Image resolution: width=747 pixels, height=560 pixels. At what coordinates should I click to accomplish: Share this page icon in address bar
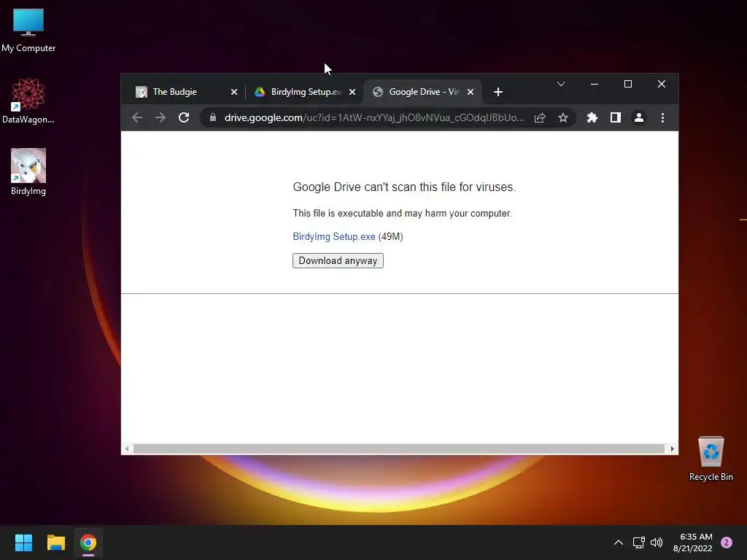pos(540,117)
